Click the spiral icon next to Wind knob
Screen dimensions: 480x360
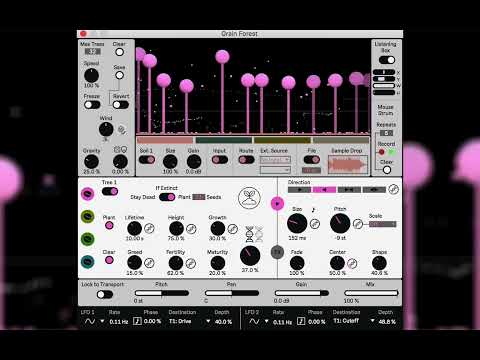122,130
